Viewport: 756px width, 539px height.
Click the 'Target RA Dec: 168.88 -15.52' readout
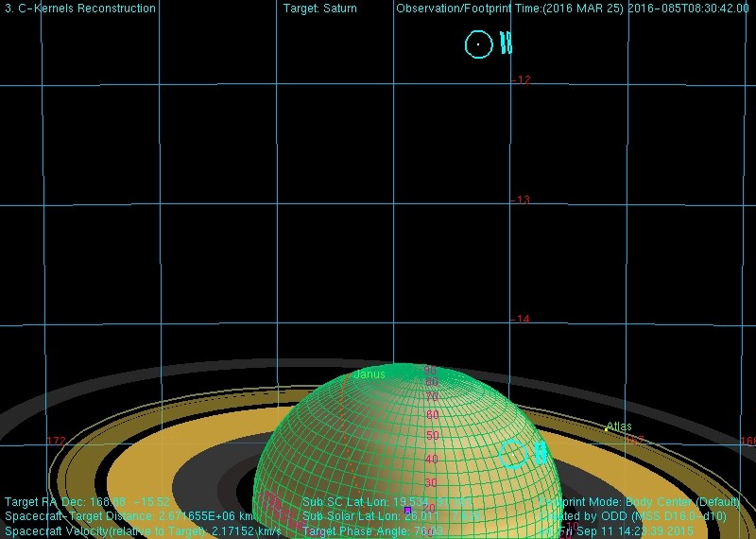87,502
